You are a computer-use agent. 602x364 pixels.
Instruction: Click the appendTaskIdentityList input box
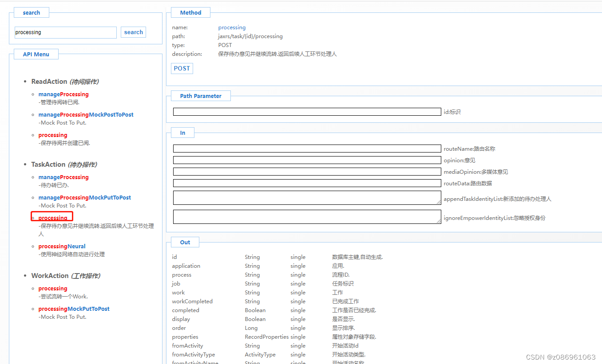point(307,198)
